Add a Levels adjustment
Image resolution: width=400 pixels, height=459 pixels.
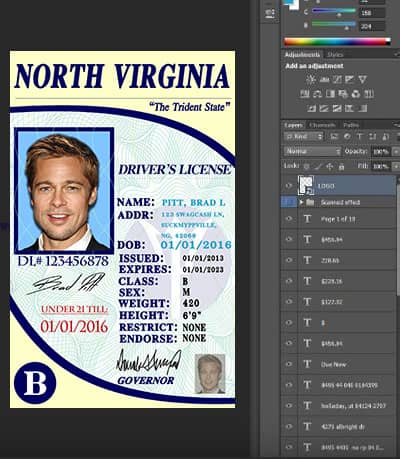point(324,79)
